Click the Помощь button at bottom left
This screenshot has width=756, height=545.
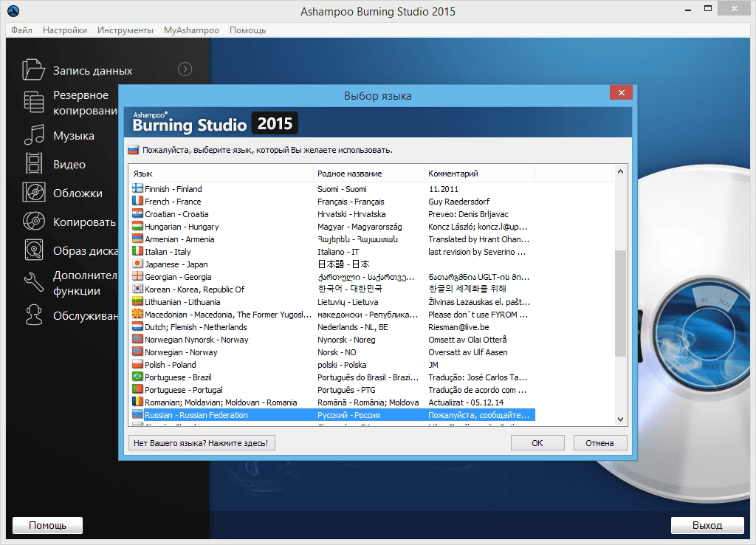coord(47,525)
